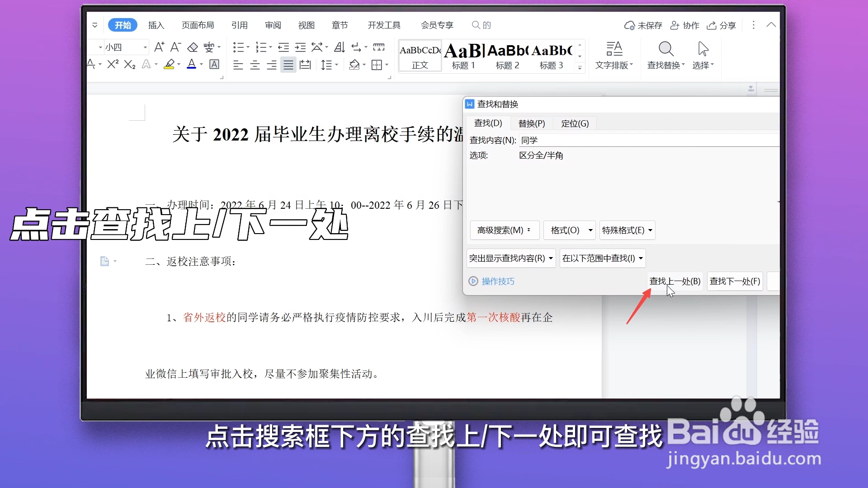
Task: Switch to the 页面布局 ribbon tab
Action: (x=198, y=25)
